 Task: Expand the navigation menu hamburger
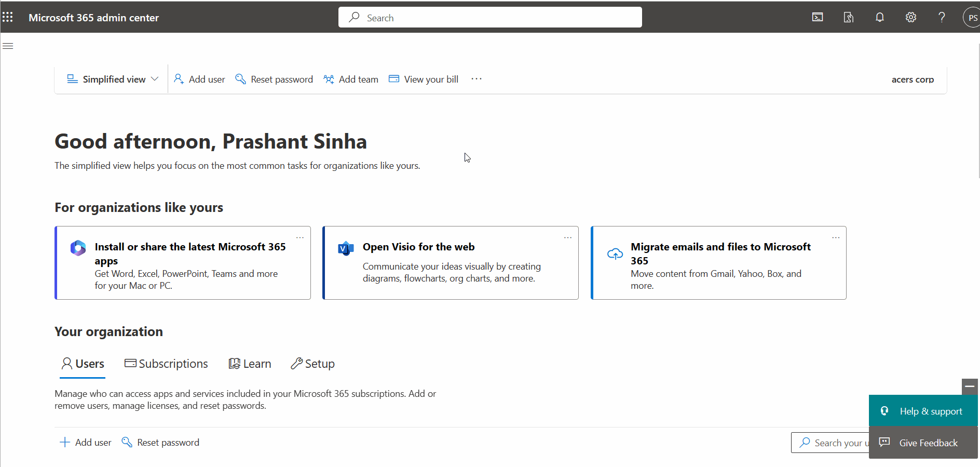[x=8, y=46]
